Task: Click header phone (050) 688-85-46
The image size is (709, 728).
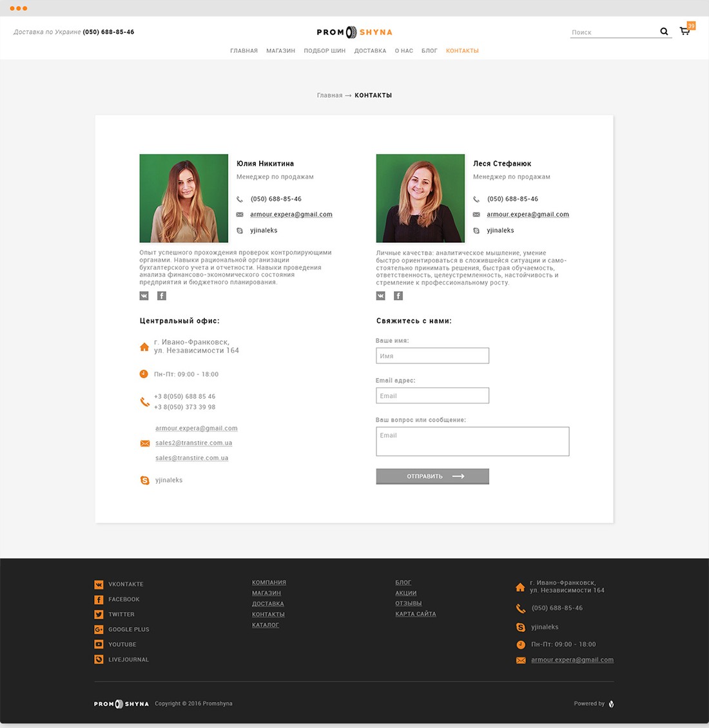Action: (x=108, y=32)
